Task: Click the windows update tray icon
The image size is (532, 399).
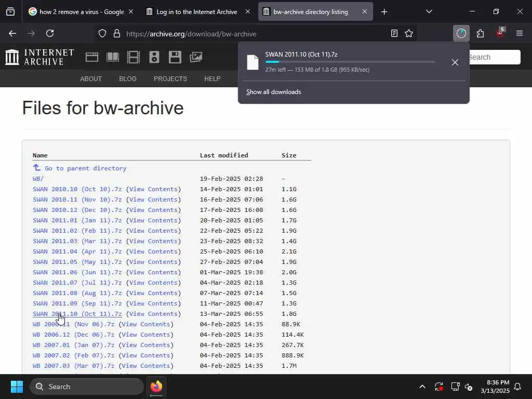Action: click(438, 387)
